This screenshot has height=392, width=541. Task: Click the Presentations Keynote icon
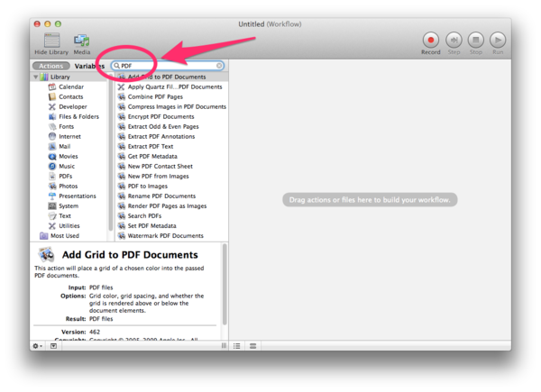tap(52, 196)
